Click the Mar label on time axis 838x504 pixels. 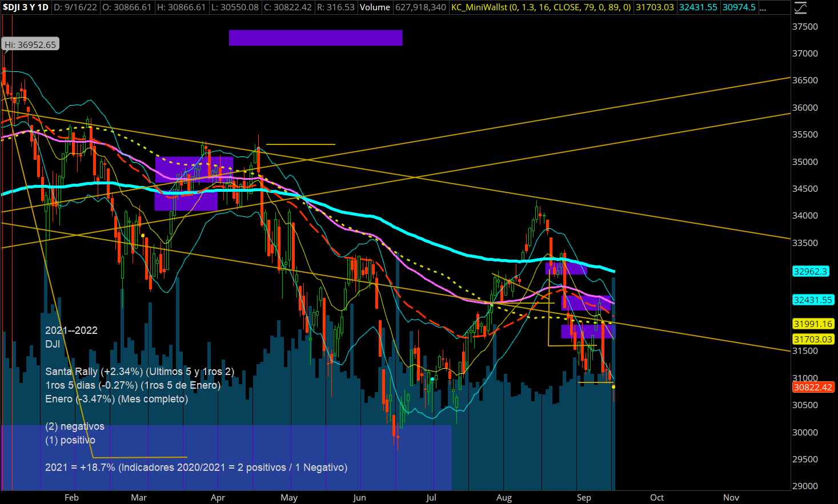point(139,498)
